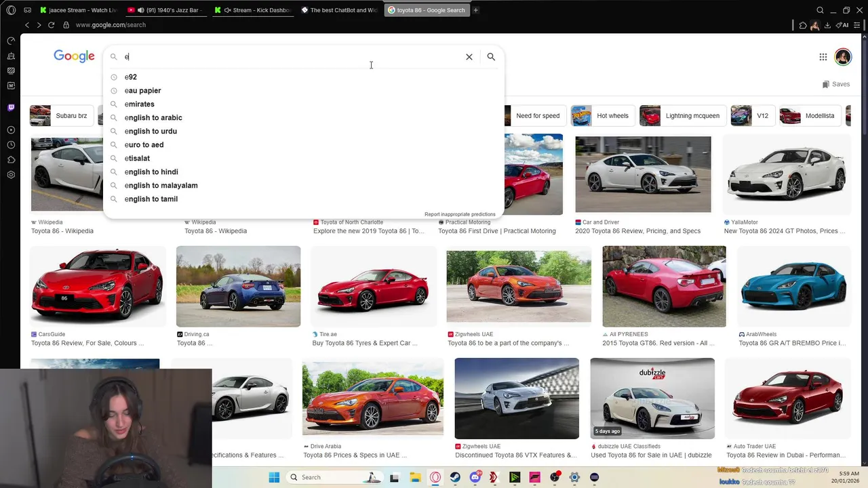Go to Google homepage via logo
This screenshot has height=488, width=868.
click(x=74, y=56)
